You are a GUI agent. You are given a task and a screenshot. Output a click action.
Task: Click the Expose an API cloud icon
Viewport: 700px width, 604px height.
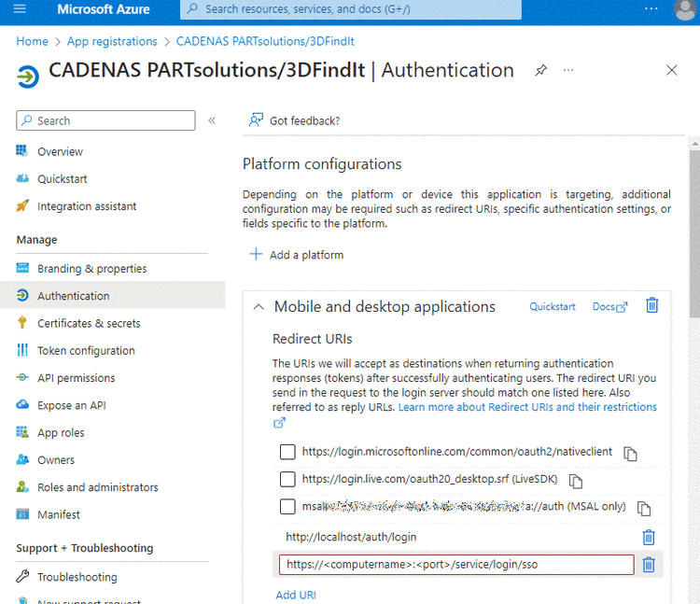point(22,404)
